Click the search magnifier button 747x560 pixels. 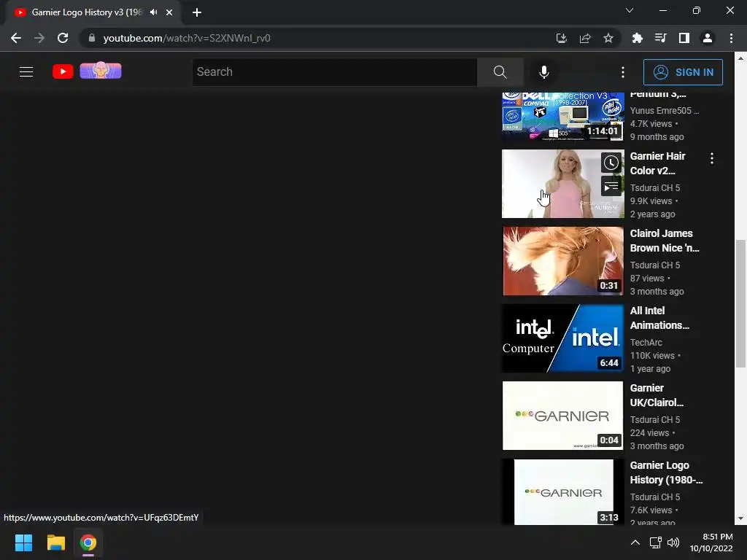pyautogui.click(x=500, y=72)
